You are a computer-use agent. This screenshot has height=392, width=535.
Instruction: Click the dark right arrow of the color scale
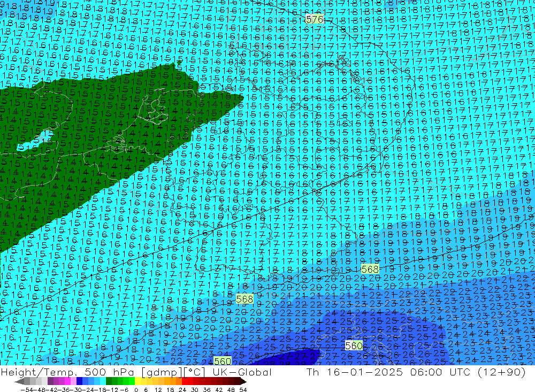tap(243, 381)
